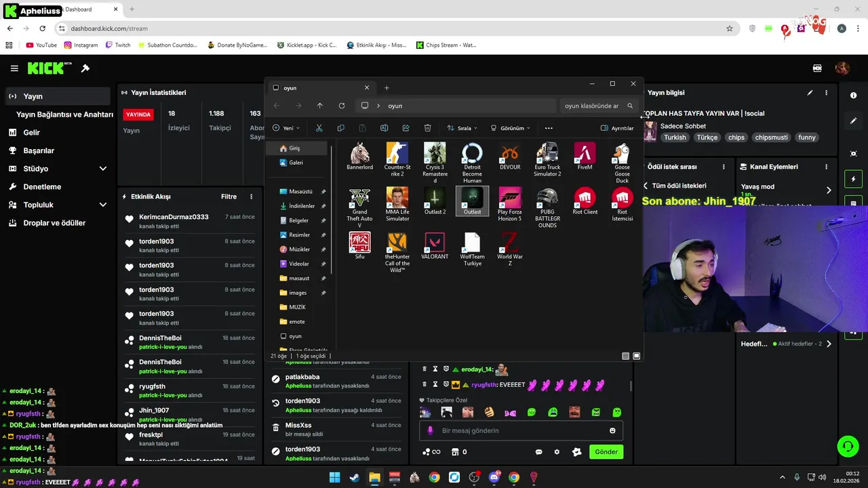Image resolution: width=868 pixels, height=488 pixels.
Task: Toggle Yavaş mod slow mode option
Action: (785, 190)
